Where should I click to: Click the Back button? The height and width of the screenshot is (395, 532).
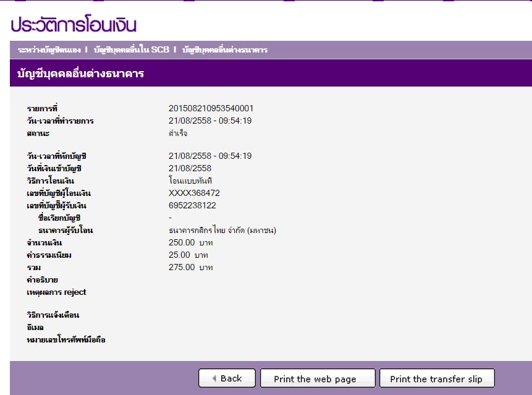click(227, 378)
